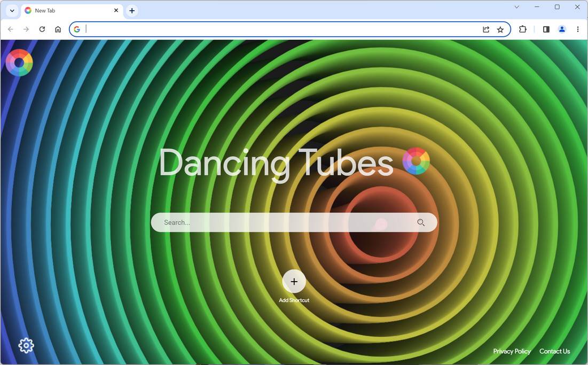Click the share icon in the address bar
This screenshot has height=365, width=588.
pos(486,29)
